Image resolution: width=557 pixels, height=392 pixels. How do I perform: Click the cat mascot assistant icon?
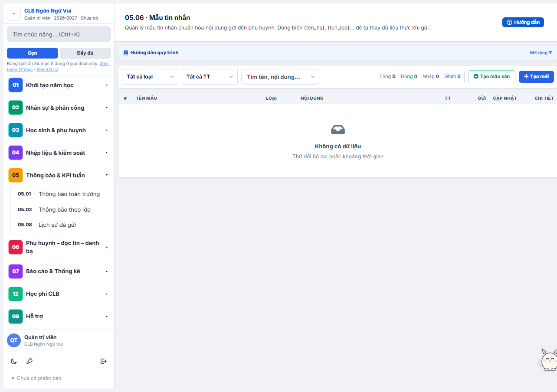(549, 359)
